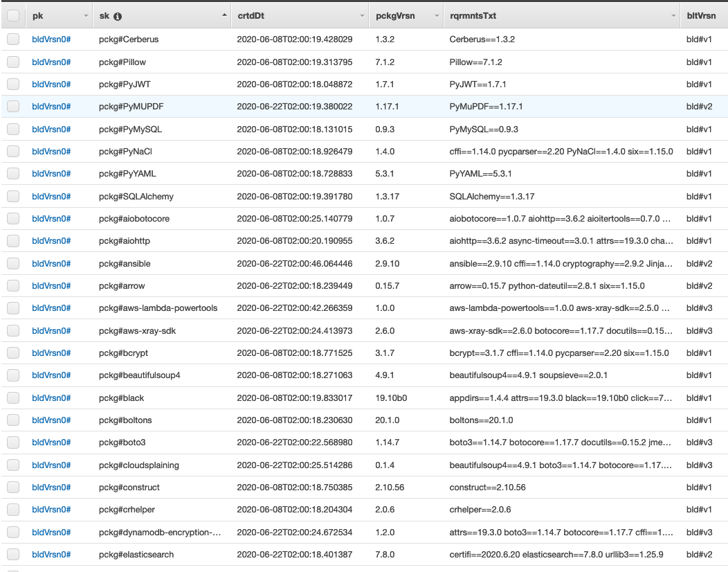Click timestamp 2020-06-22T02:00:22.568980
Screen dimensions: 728x572
[x=294, y=443]
